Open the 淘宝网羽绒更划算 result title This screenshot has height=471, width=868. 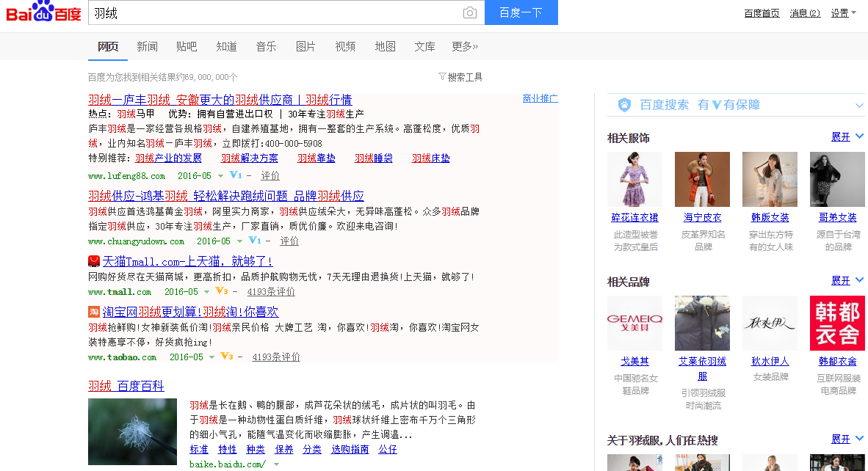(x=190, y=313)
